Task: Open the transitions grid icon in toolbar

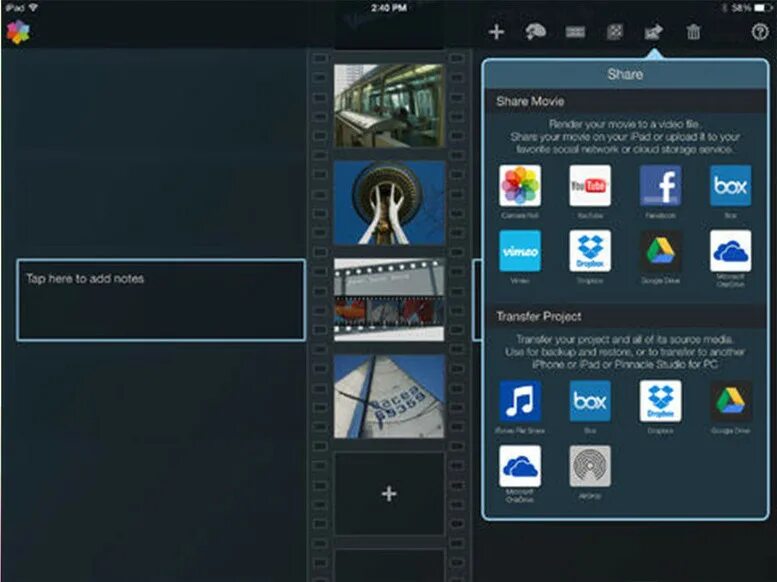Action: tap(614, 32)
